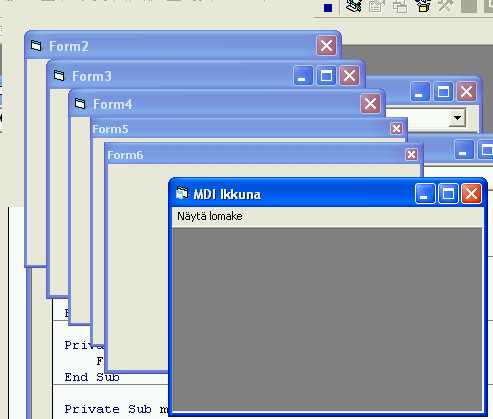Click the Form3 window system icon
493x419 pixels.
[59, 75]
